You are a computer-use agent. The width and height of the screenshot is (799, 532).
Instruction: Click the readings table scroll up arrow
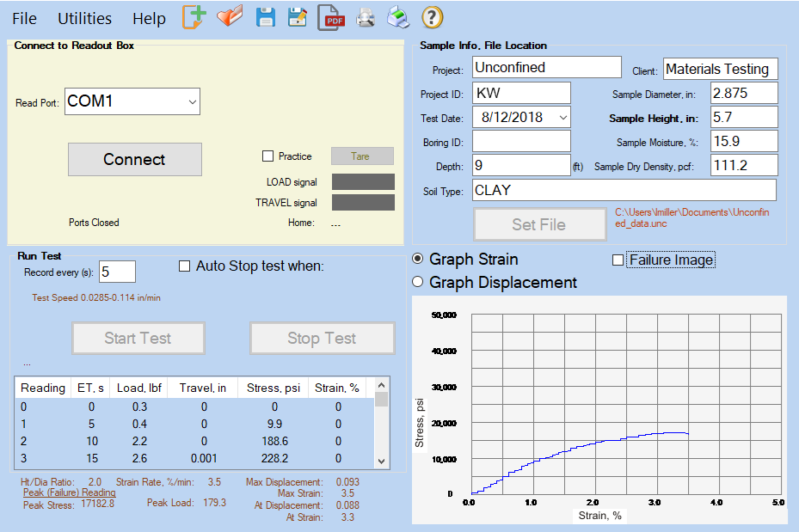[x=382, y=385]
